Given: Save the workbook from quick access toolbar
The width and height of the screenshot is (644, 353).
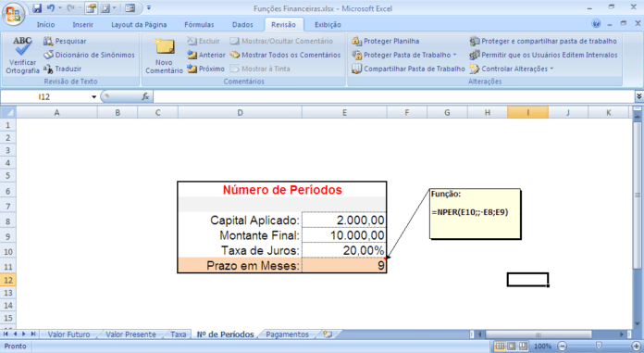Looking at the screenshot, I should pyautogui.click(x=37, y=8).
